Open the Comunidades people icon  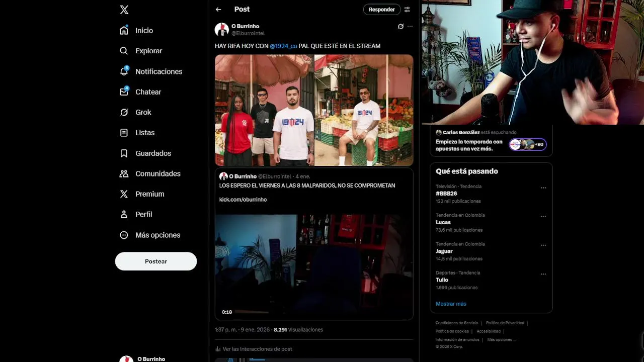click(124, 173)
